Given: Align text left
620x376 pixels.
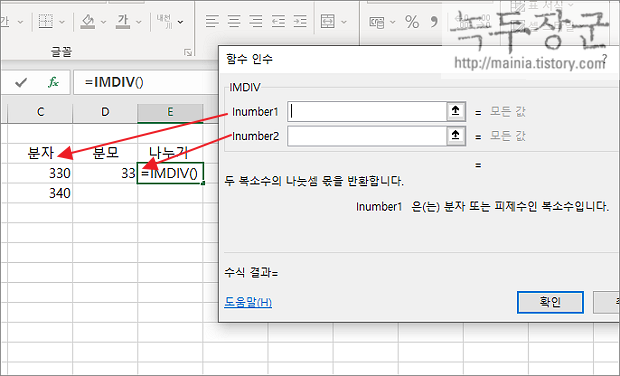Looking at the screenshot, I should 212,21.
